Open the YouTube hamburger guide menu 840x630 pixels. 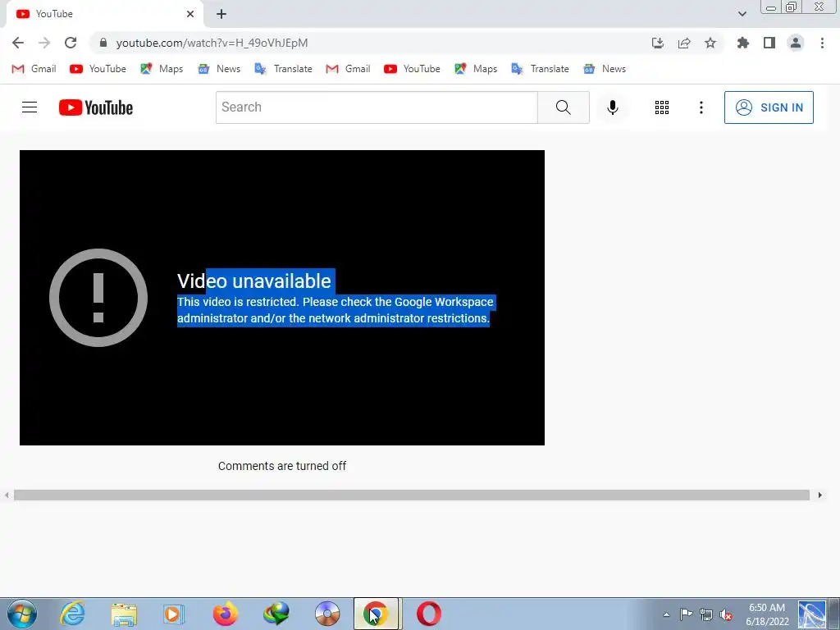pos(30,107)
